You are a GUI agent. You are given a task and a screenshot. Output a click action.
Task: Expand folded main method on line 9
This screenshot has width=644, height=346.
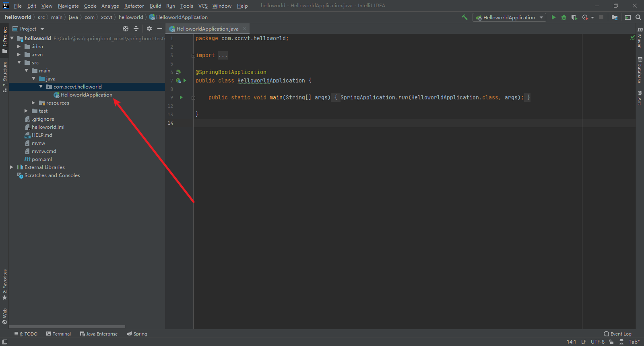click(193, 98)
